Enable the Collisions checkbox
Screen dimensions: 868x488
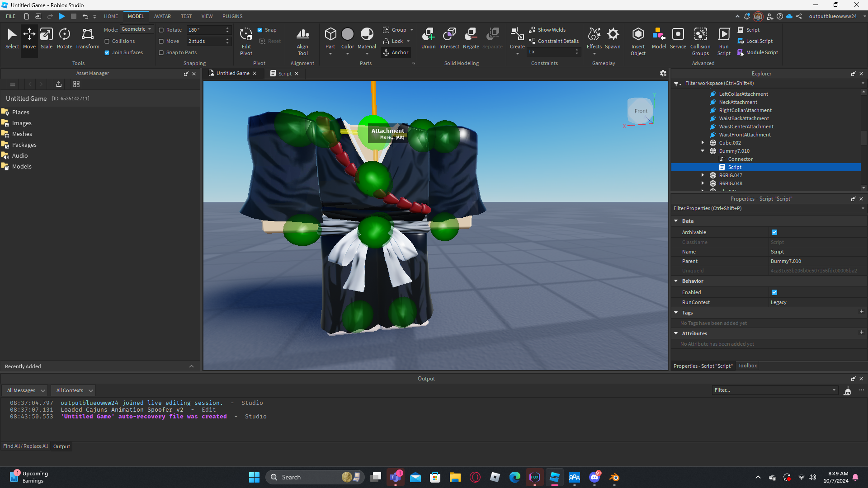[107, 41]
